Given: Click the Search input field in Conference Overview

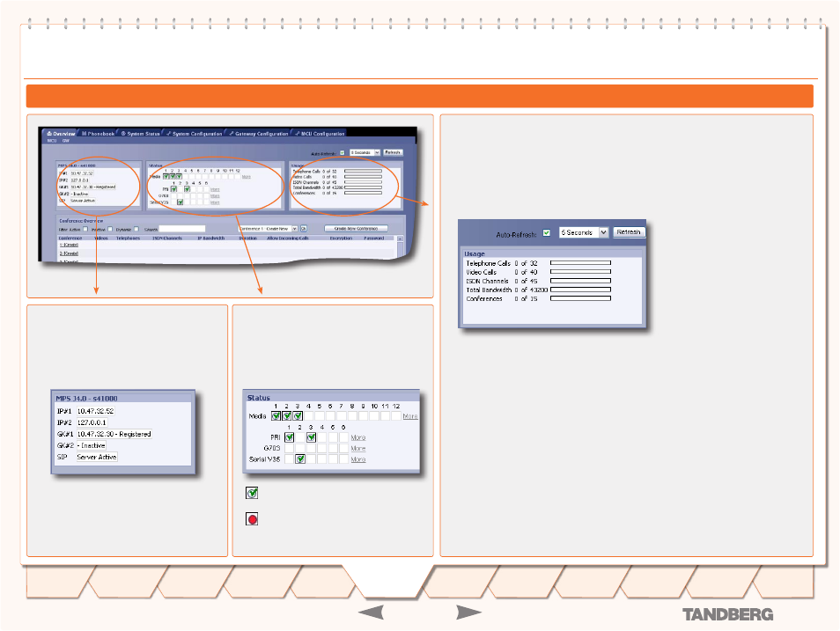Looking at the screenshot, I should 182,229.
